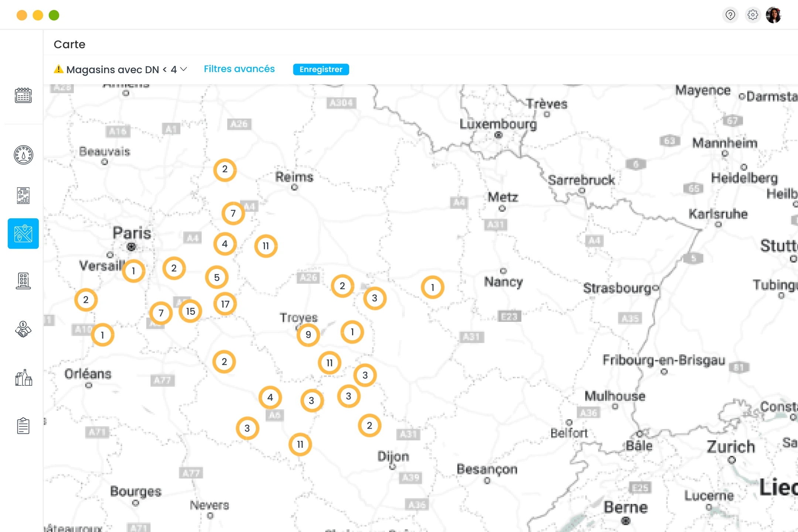Open the user profile avatar menu
The image size is (798, 532).
click(775, 15)
